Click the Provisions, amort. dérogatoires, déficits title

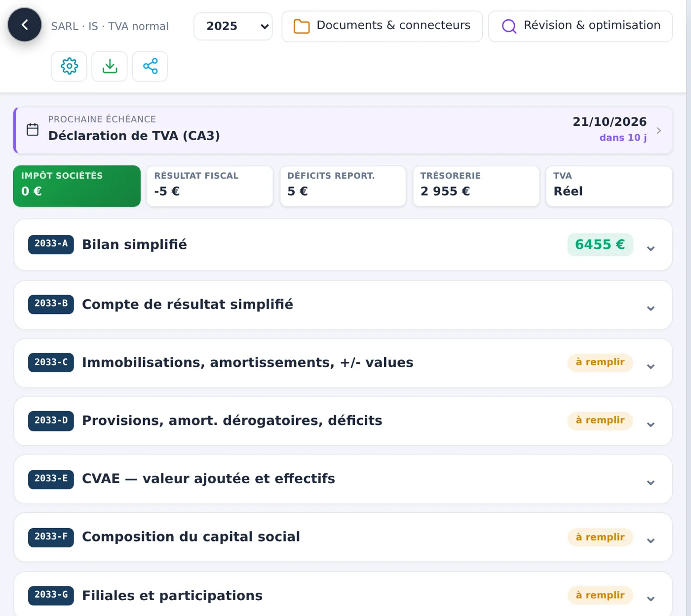[x=232, y=421]
